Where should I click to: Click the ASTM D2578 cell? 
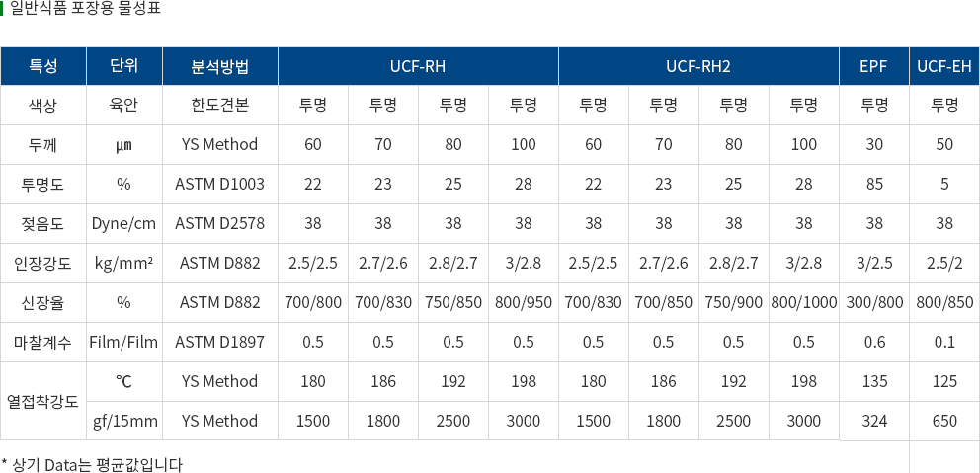point(220,224)
